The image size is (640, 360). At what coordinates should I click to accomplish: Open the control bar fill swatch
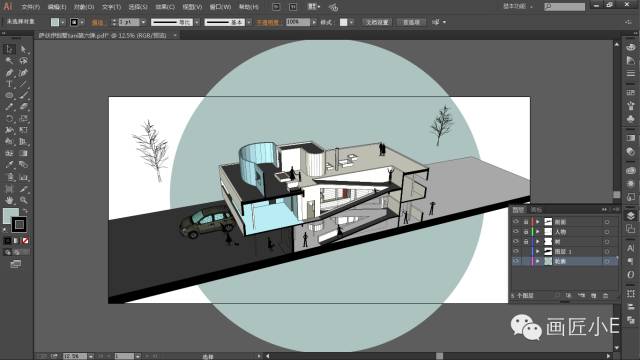click(55, 22)
